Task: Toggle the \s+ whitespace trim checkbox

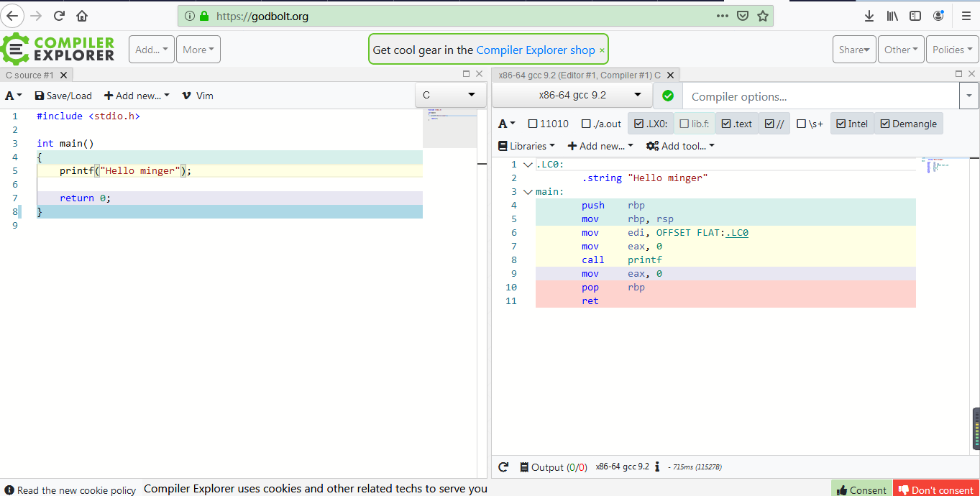Action: (x=810, y=124)
